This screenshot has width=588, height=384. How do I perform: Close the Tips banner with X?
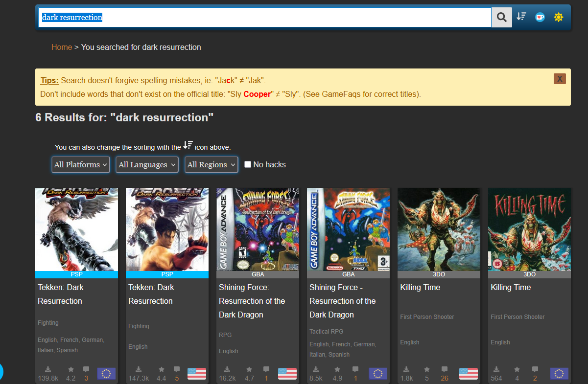(560, 79)
